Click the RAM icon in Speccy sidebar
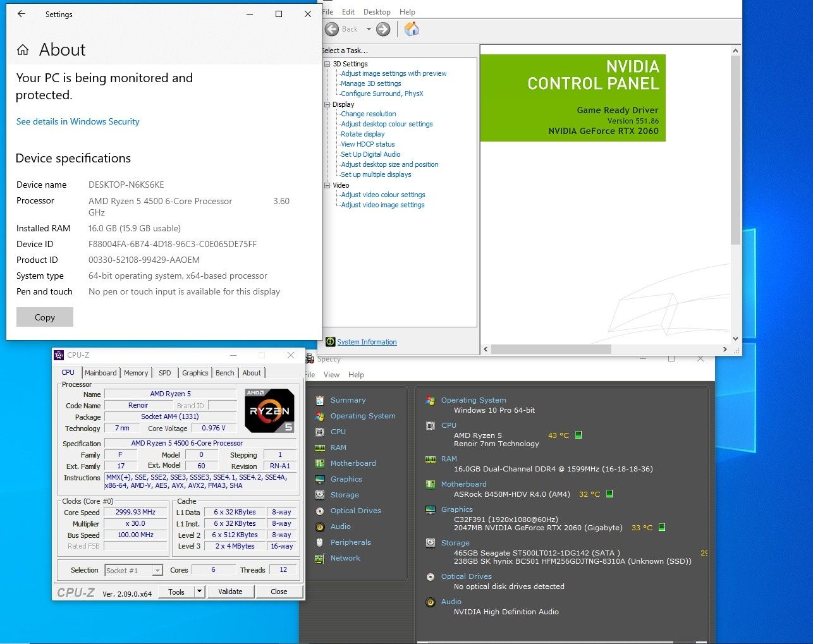The height and width of the screenshot is (644, 813). [x=320, y=447]
